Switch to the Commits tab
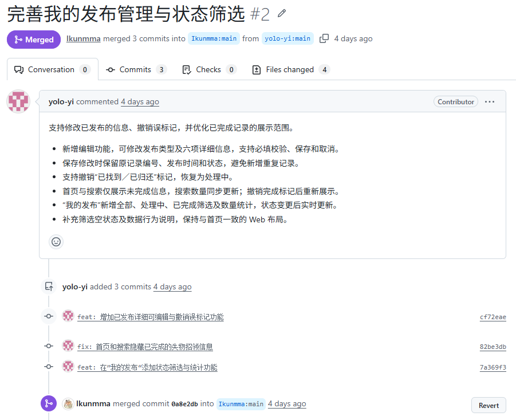The image size is (516, 420). [x=136, y=69]
